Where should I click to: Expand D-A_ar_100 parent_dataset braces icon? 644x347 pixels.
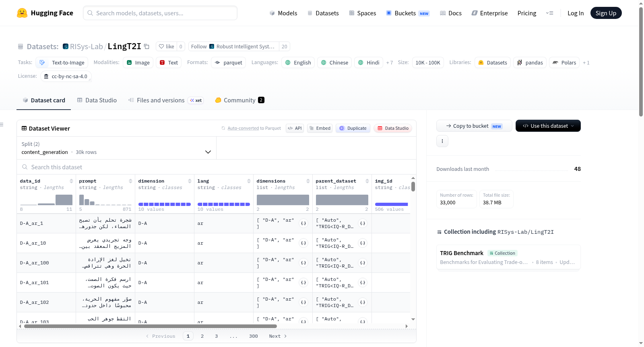coord(363,263)
